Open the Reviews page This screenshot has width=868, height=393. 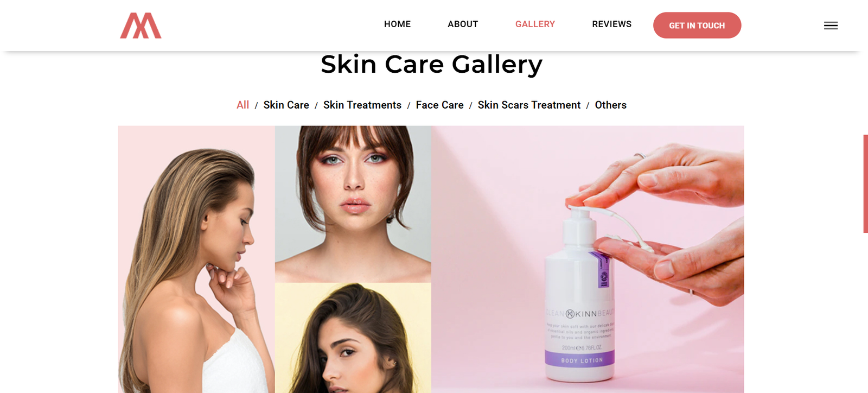tap(611, 24)
